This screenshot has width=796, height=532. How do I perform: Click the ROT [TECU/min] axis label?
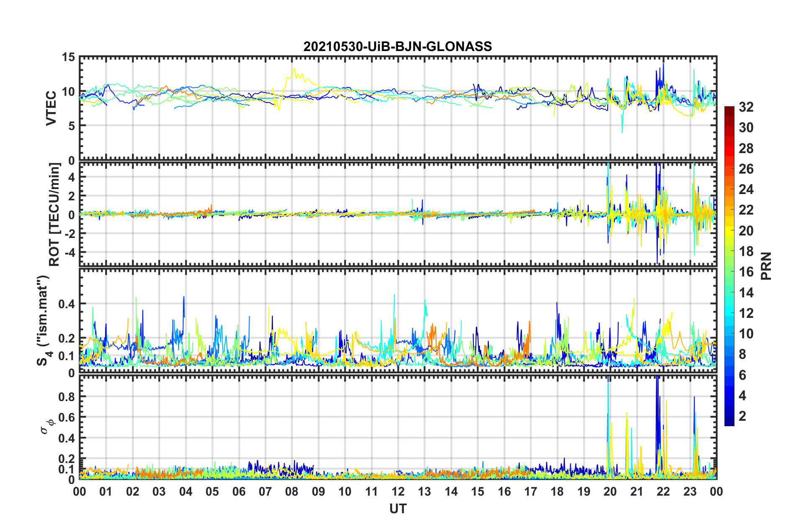pyautogui.click(x=54, y=215)
